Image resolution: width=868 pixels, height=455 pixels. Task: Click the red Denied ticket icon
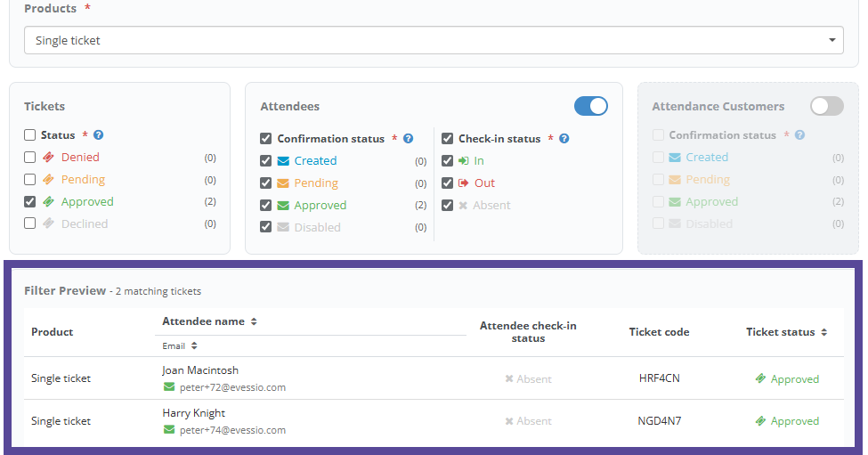click(49, 158)
